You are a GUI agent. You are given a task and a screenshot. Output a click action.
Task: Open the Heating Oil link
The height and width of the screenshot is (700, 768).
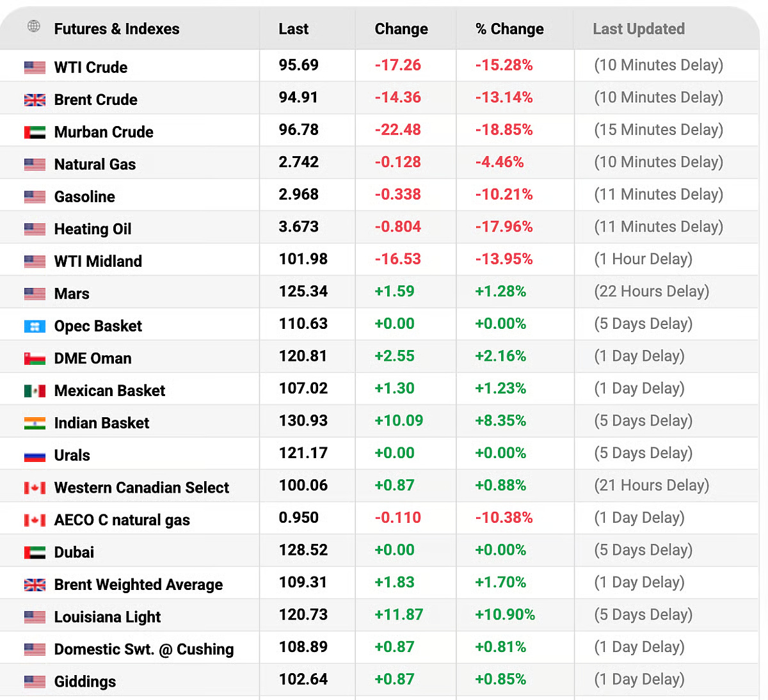click(x=93, y=229)
